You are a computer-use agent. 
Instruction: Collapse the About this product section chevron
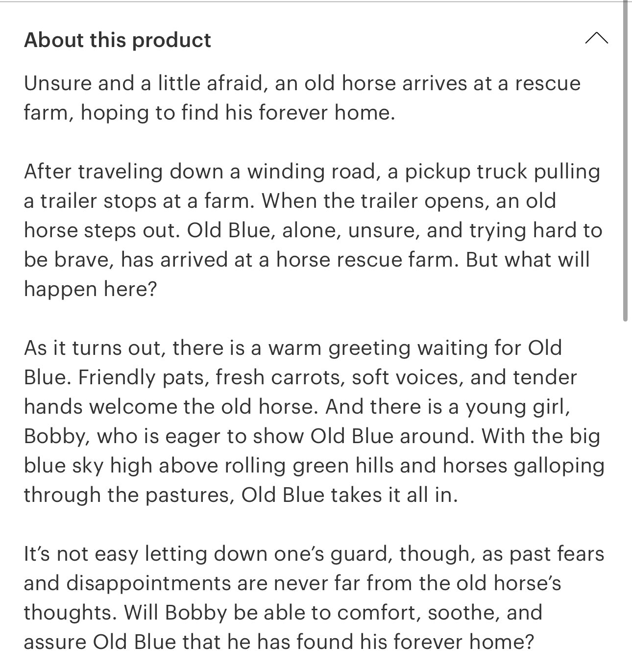(x=596, y=38)
